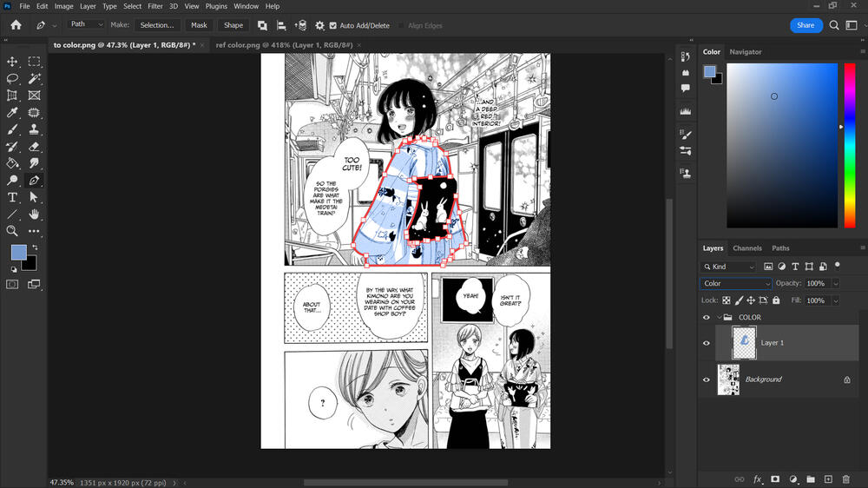
Task: Pick the Clone Stamp tool
Action: pos(35,129)
